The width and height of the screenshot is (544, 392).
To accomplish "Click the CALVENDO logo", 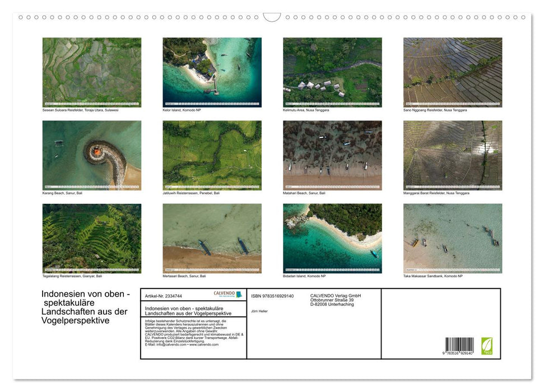I will [x=227, y=294].
